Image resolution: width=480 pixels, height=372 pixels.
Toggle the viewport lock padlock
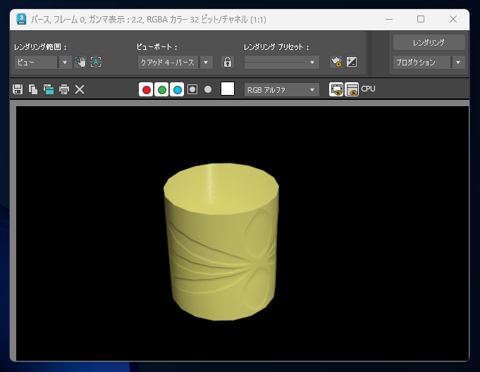click(x=227, y=62)
